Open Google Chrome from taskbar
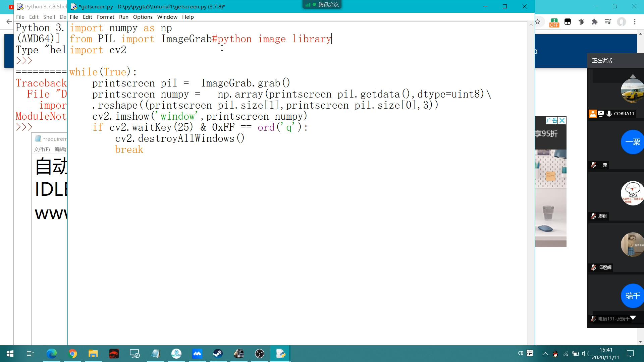Screen dimensions: 644x362 pos(72,354)
